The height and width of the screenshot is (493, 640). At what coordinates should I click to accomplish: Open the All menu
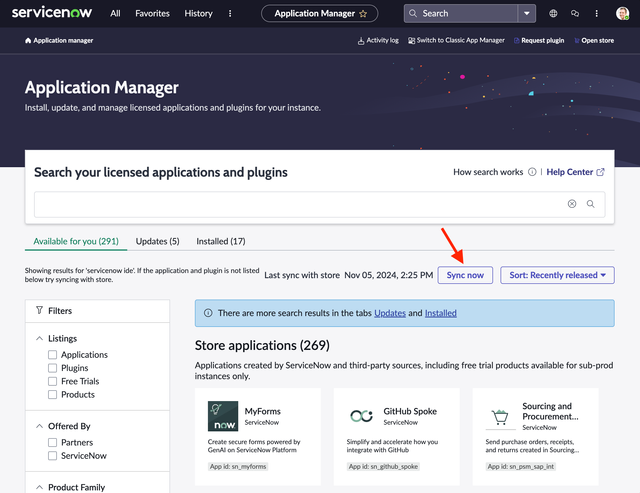tap(115, 13)
